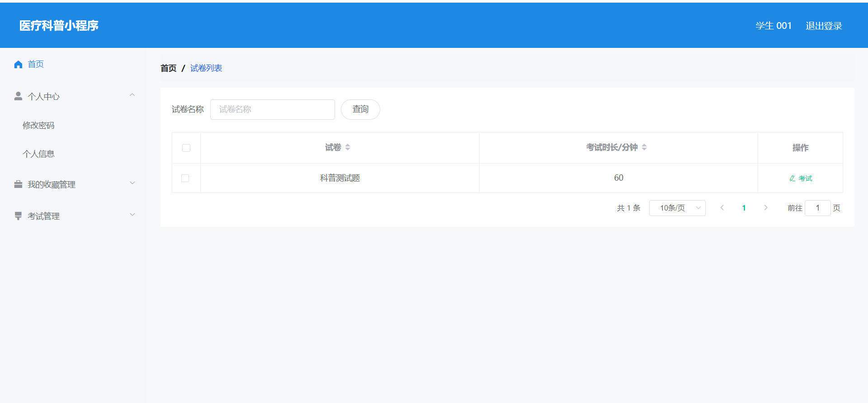Sort by 试卷 column arrows

click(x=348, y=147)
